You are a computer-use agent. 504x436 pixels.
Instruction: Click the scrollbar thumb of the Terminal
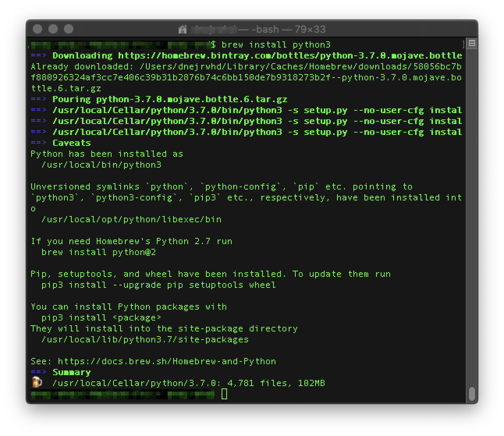pos(472,394)
